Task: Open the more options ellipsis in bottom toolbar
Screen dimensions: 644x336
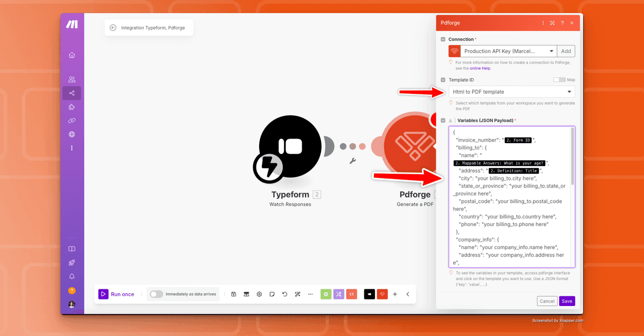Action: tap(310, 294)
